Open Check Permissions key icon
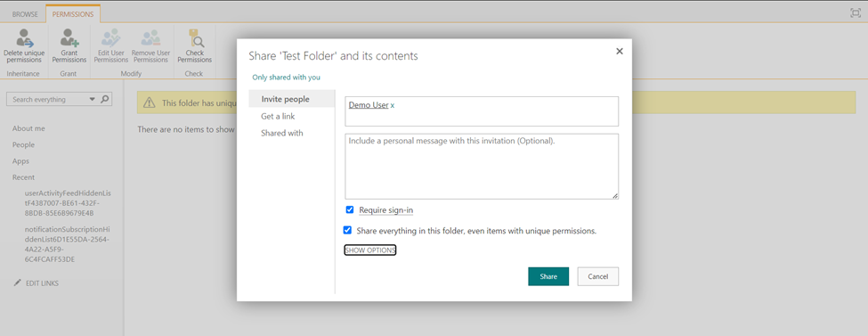This screenshot has height=336, width=868. (x=195, y=38)
